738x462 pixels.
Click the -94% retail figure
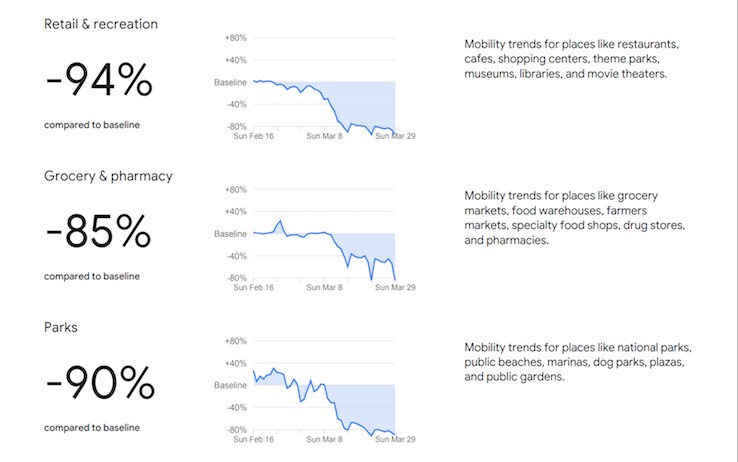(99, 80)
